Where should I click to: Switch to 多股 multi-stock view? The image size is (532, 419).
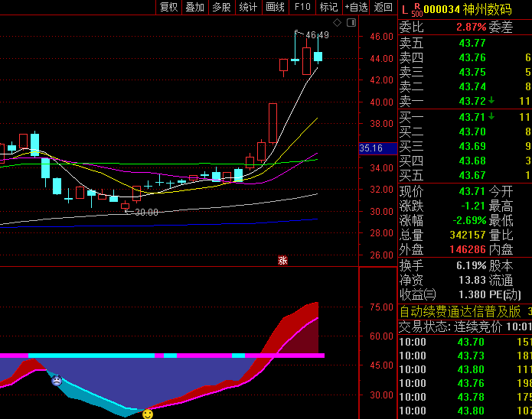pos(221,8)
